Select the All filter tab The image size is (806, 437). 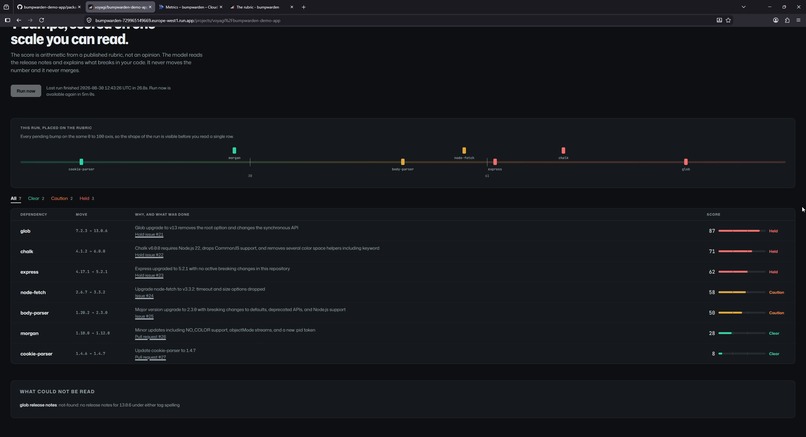point(15,198)
